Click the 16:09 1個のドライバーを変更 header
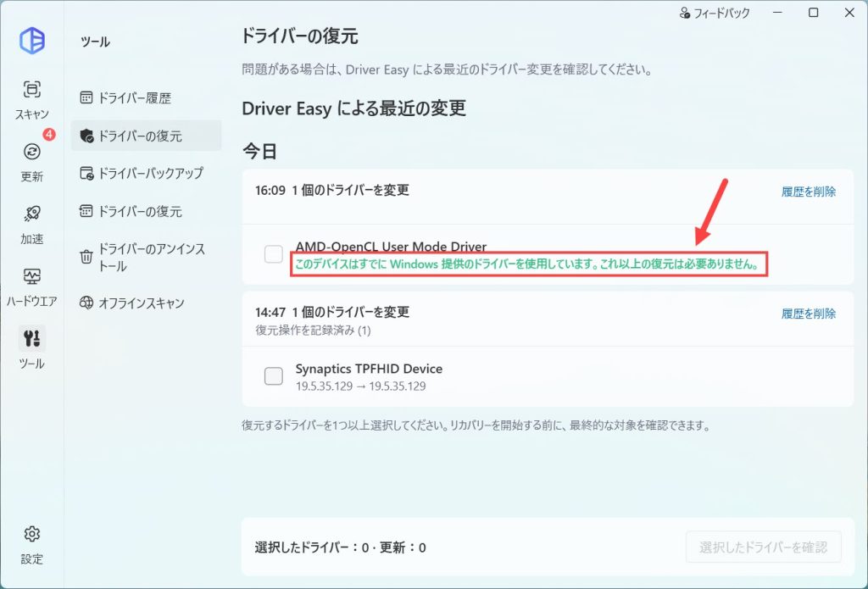The image size is (868, 589). point(332,191)
